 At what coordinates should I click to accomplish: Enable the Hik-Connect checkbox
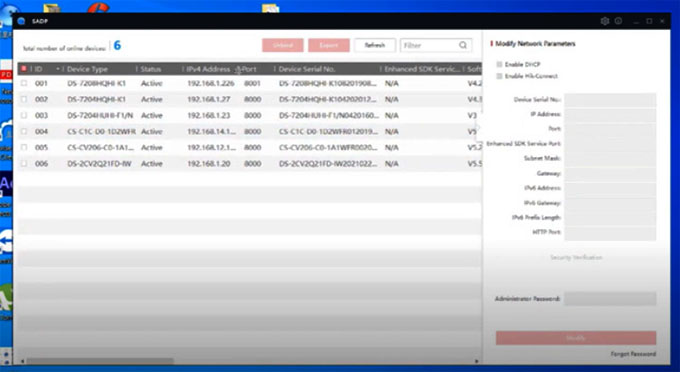(499, 76)
